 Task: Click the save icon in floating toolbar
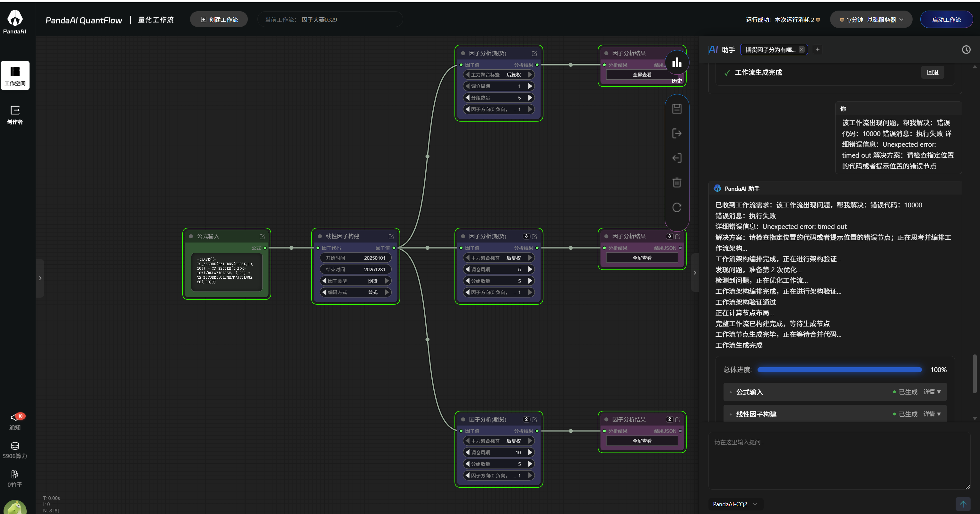tap(676, 109)
